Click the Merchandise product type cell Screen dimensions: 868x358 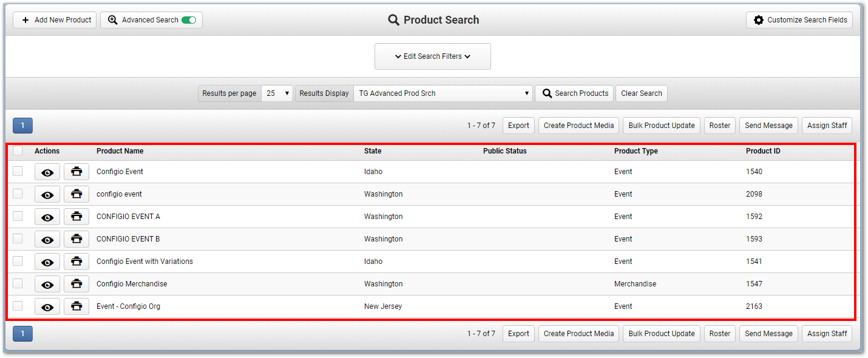click(x=635, y=284)
